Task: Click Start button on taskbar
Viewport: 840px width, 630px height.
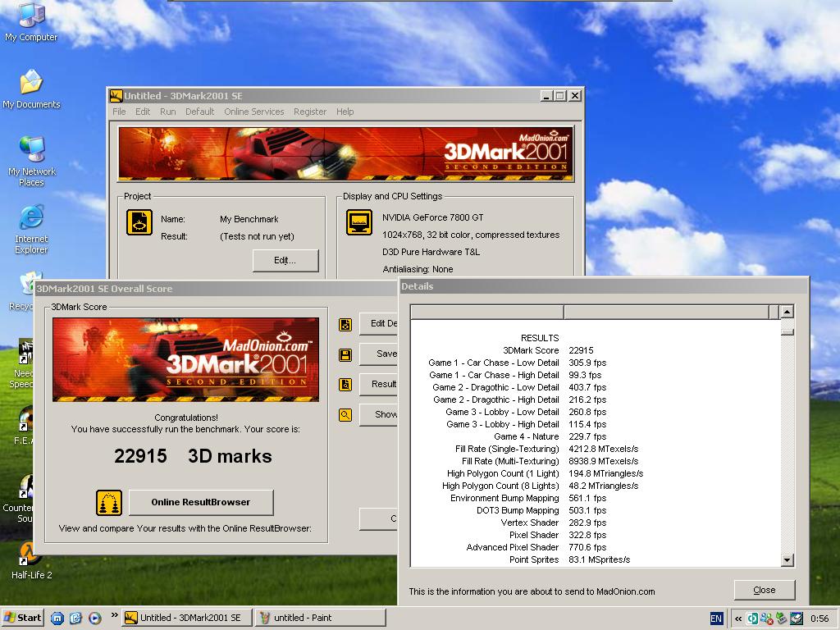Action: point(22,618)
